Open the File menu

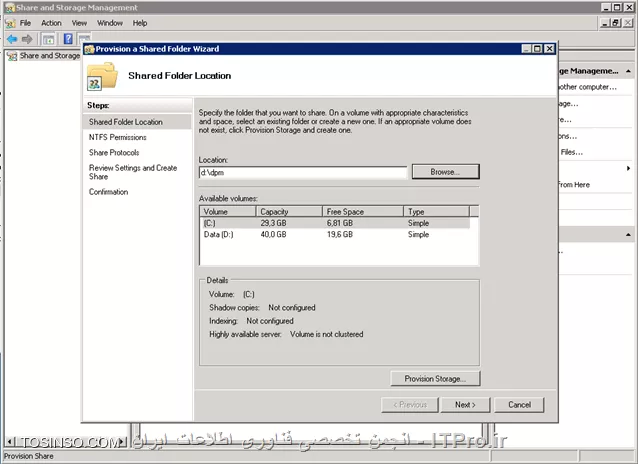tap(25, 23)
